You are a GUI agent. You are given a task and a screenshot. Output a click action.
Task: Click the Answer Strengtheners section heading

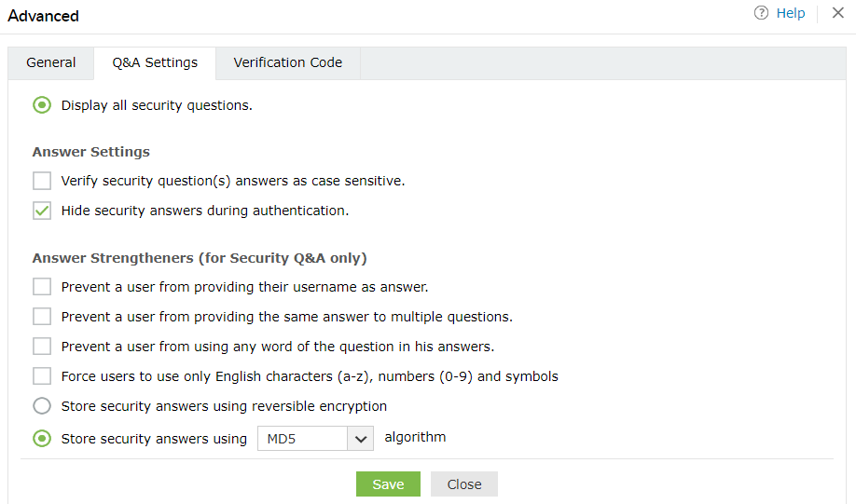point(200,257)
